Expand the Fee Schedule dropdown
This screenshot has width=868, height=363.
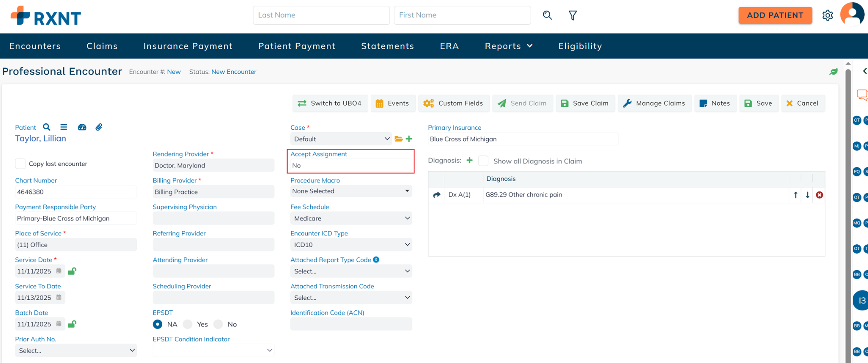351,218
